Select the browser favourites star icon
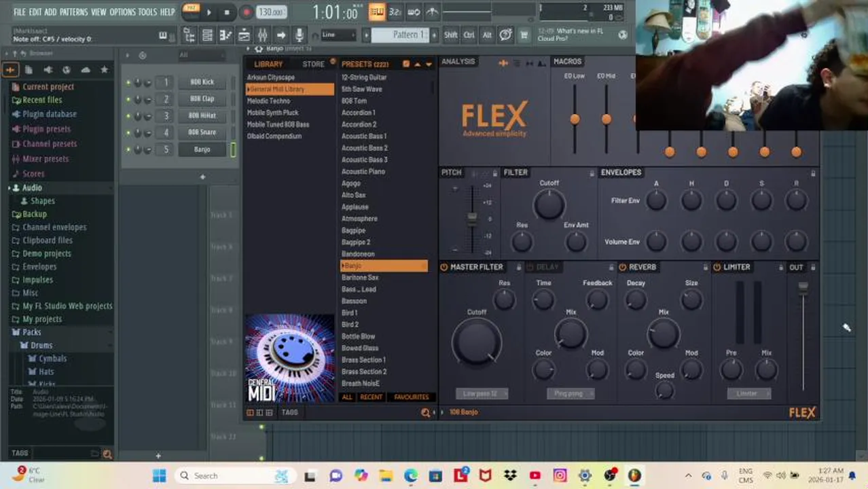 coord(104,69)
